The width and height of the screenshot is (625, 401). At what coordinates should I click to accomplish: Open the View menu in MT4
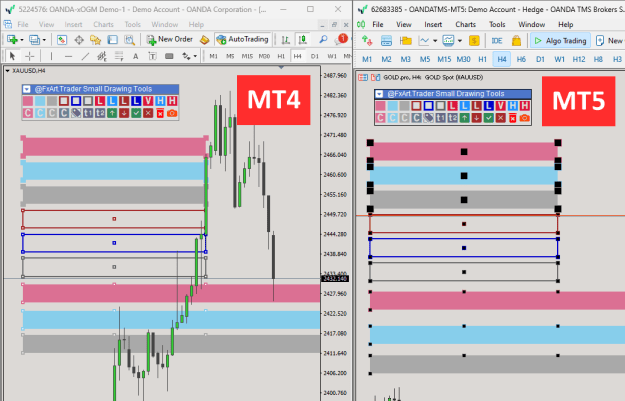(x=46, y=25)
